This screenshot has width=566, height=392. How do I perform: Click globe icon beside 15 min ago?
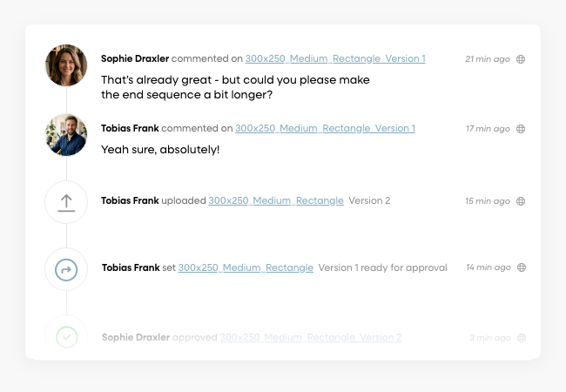click(521, 201)
